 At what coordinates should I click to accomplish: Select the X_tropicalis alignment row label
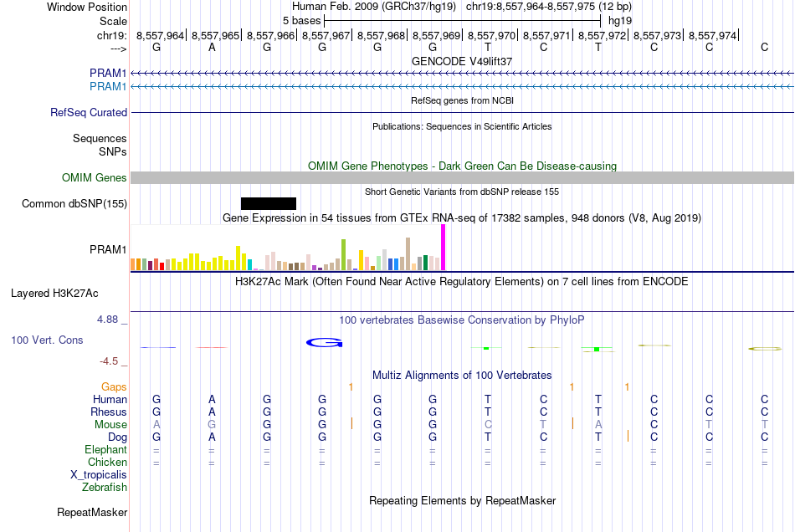[x=99, y=475]
